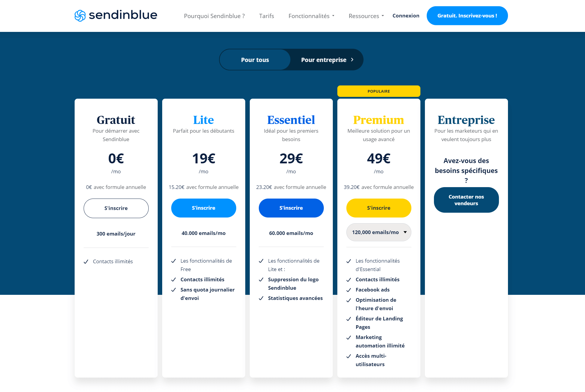
Task: Click checkmark next to Contacts illimités in Gratuit
Action: point(86,262)
